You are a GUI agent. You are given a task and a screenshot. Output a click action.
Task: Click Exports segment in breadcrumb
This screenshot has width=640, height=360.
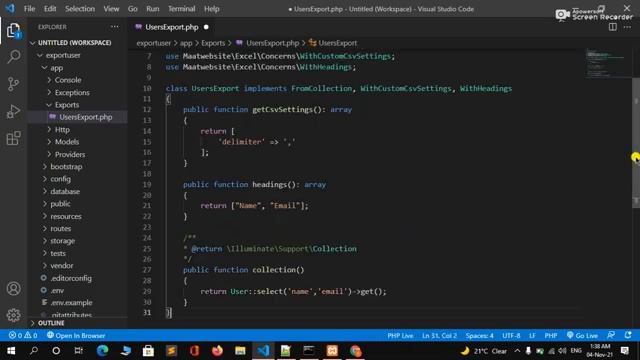click(213, 43)
